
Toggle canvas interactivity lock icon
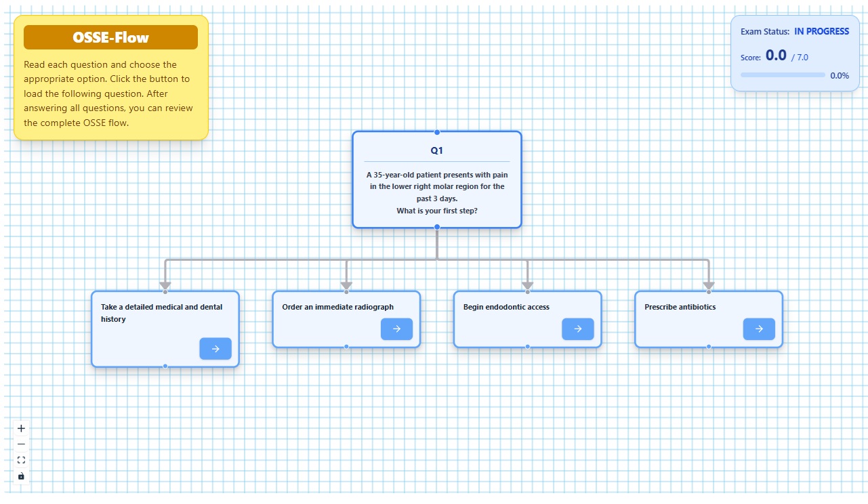coord(21,476)
